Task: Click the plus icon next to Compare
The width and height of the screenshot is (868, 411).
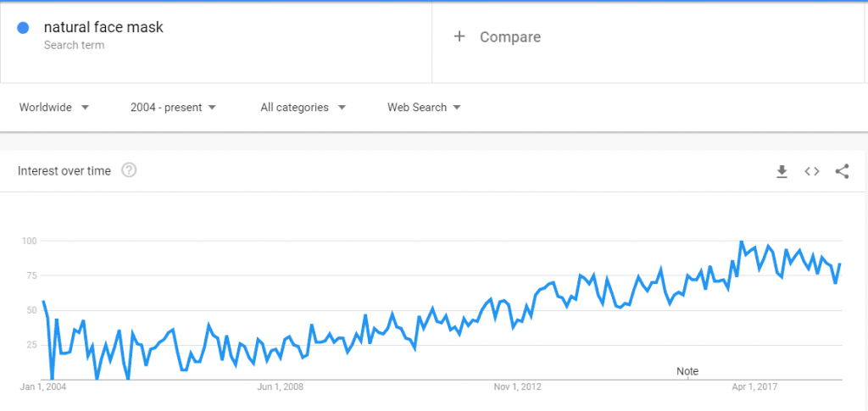Action: 459,36
